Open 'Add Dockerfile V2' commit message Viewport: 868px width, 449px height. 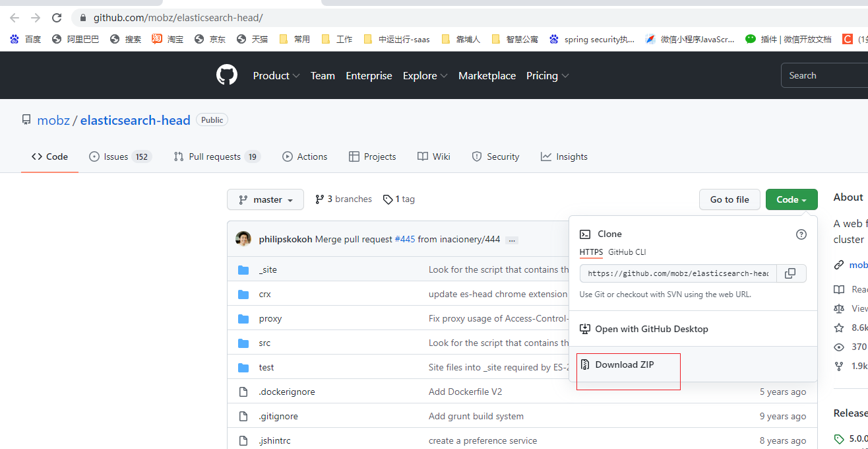(466, 392)
